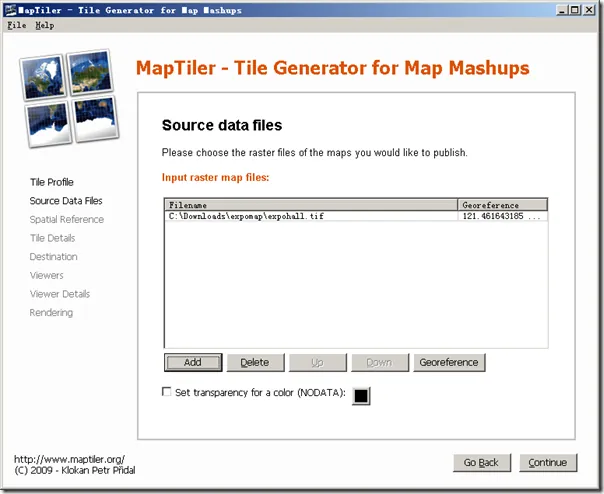Click the Add button
This screenshot has width=604, height=494.
pyautogui.click(x=193, y=363)
